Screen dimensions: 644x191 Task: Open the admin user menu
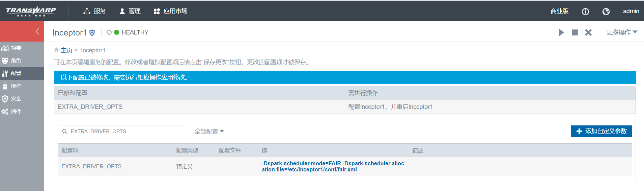coord(631,11)
